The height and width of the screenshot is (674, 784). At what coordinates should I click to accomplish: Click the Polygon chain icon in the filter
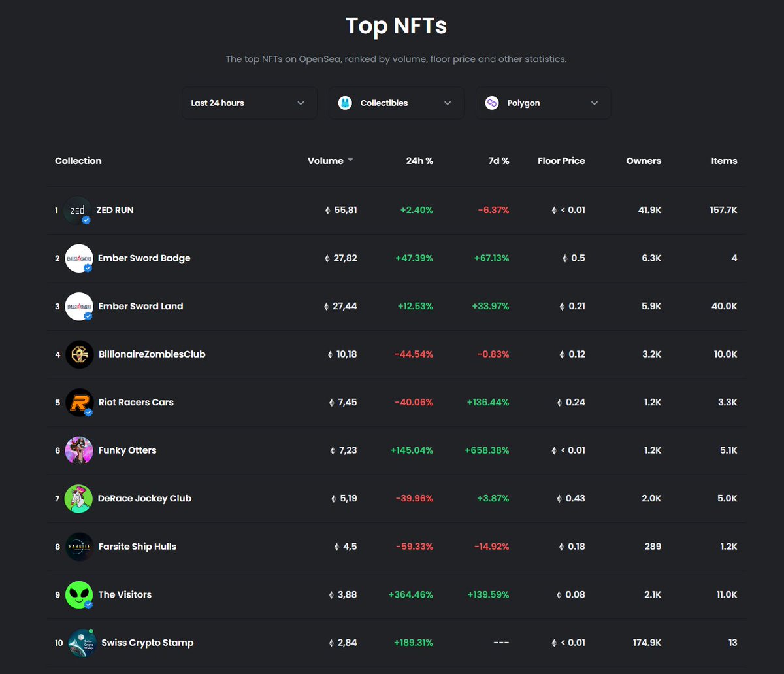(491, 103)
